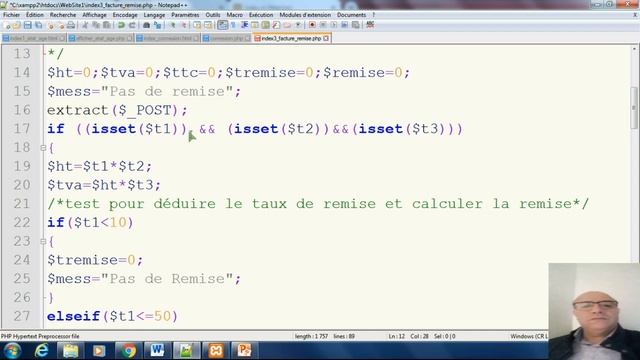The image size is (640, 360).
Task: Open the Macro menu
Action: click(x=234, y=15)
